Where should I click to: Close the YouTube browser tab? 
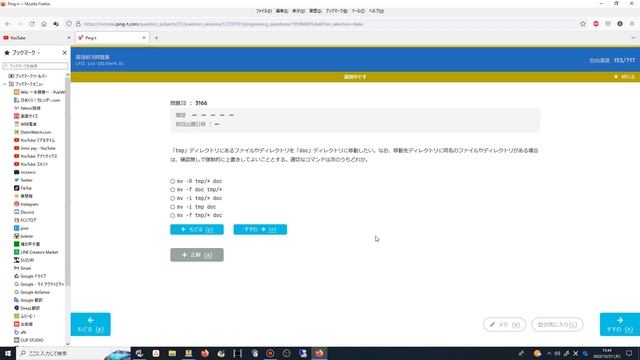(x=69, y=38)
